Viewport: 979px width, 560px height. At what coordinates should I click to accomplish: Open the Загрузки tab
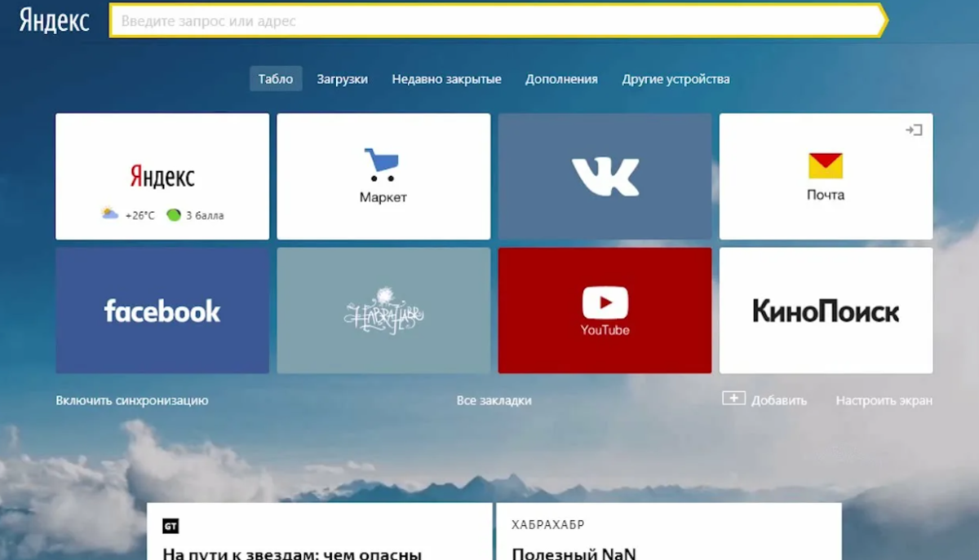pos(342,79)
